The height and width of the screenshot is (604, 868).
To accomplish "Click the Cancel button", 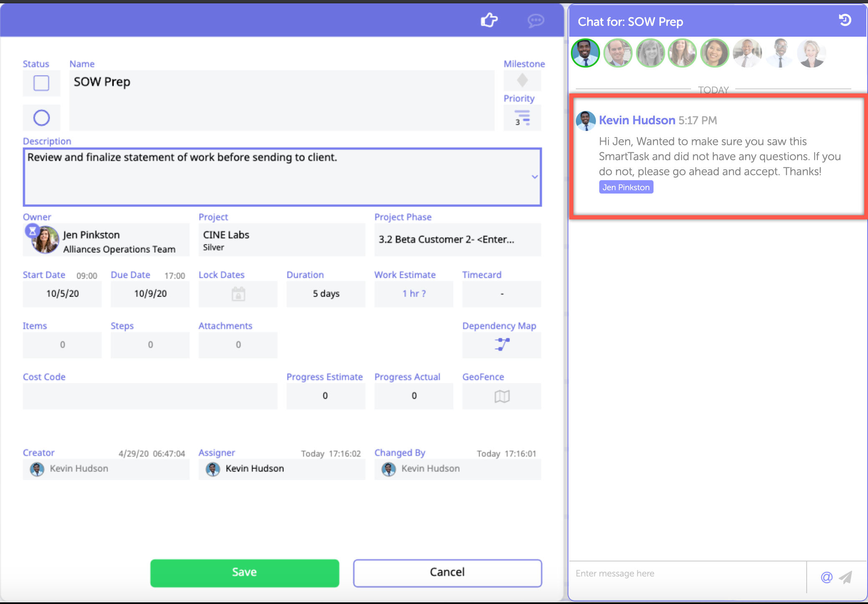I will click(447, 573).
